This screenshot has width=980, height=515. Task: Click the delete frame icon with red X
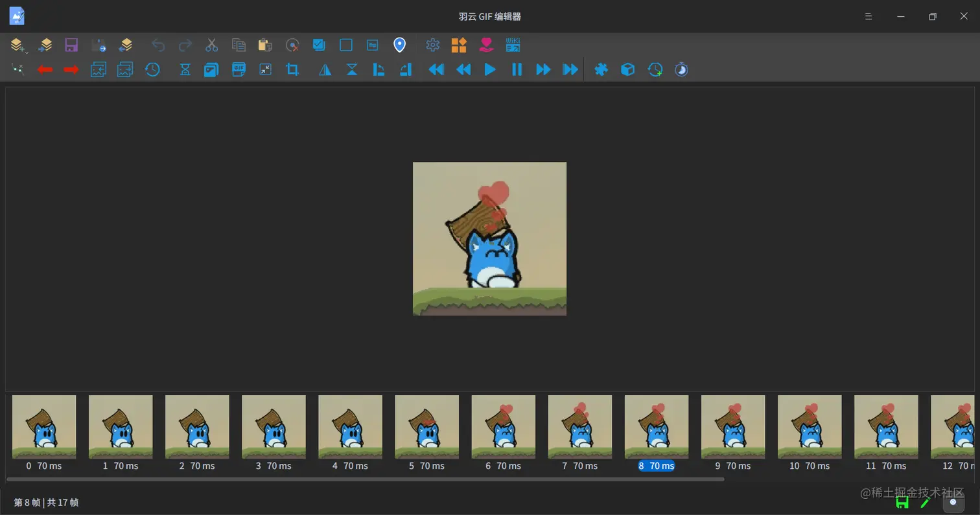(292, 45)
